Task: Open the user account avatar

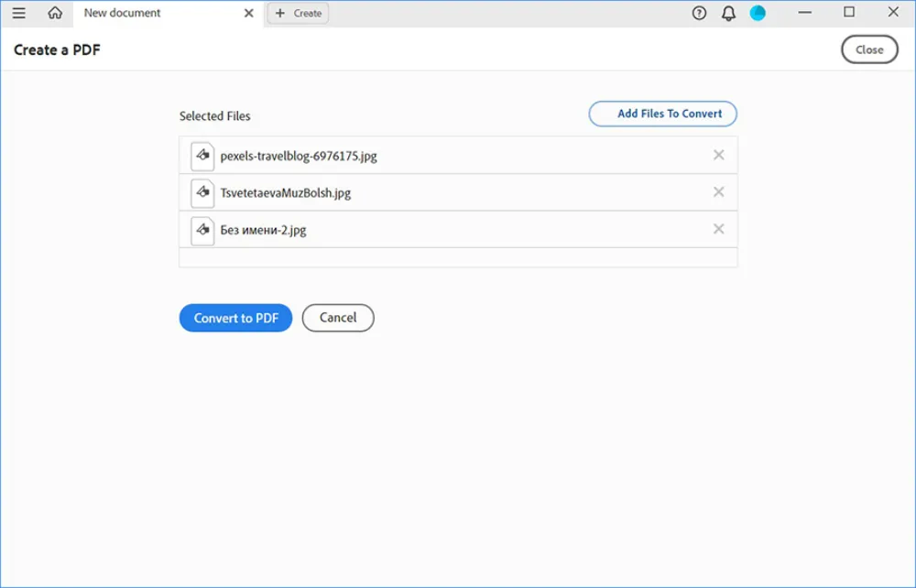Action: click(758, 13)
